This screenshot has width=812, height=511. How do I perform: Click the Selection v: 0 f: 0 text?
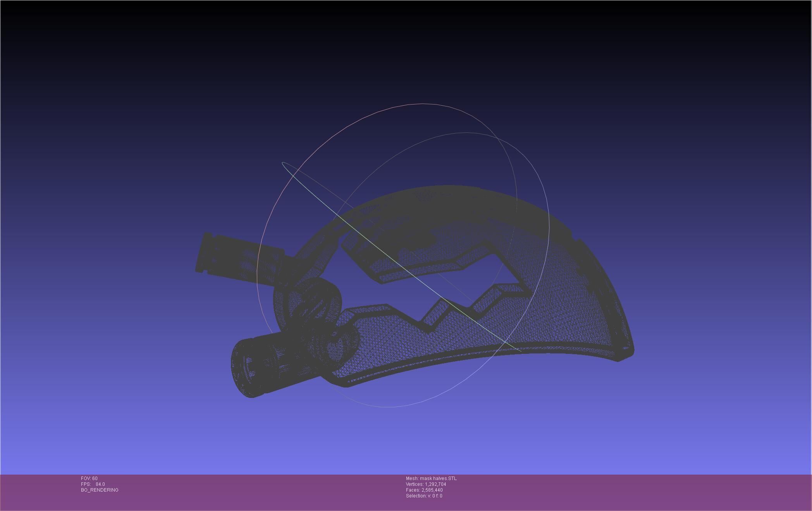click(424, 496)
